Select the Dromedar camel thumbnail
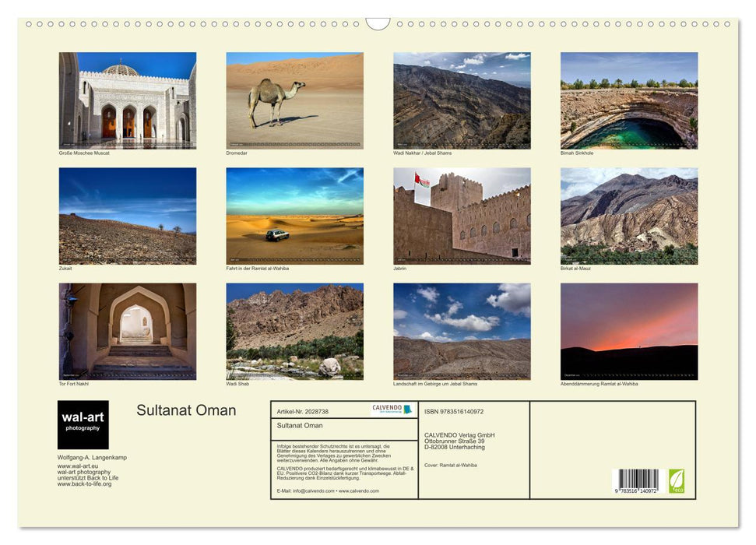The width and height of the screenshot is (756, 545). pos(294,101)
